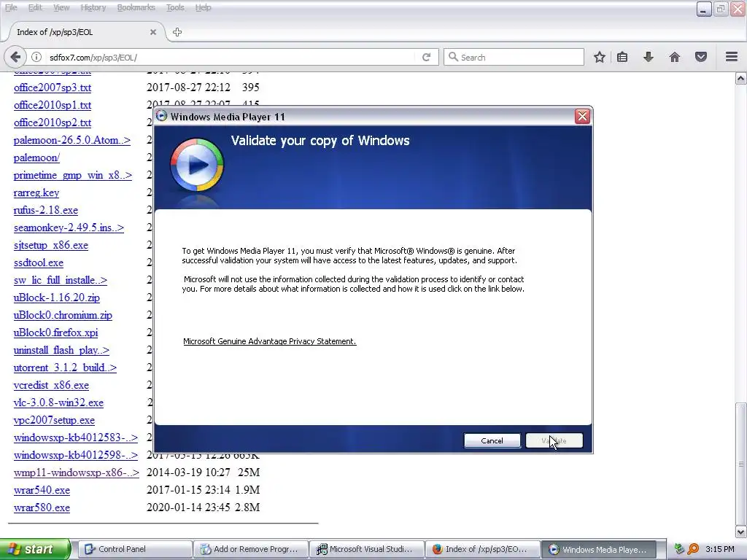747x560 pixels.
Task: Open office2010sp2.txt link
Action: (53, 122)
